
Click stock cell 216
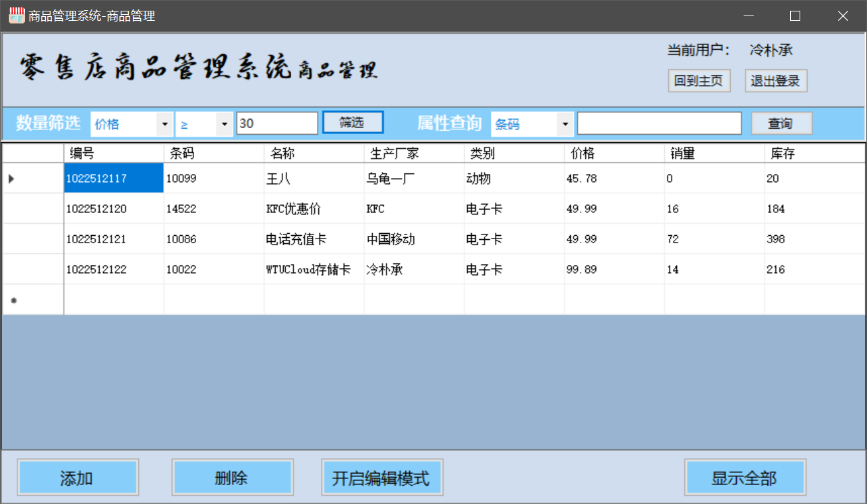[x=815, y=270]
